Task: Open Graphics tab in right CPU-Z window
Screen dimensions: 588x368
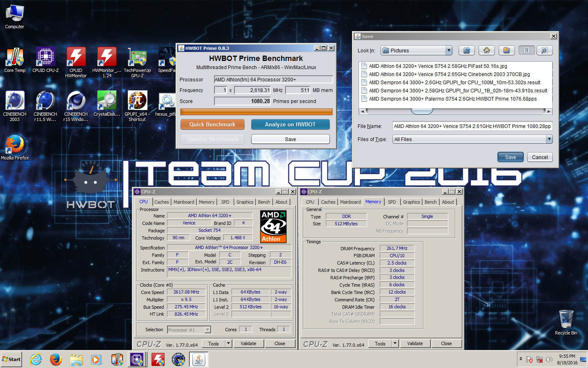Action: (412, 202)
